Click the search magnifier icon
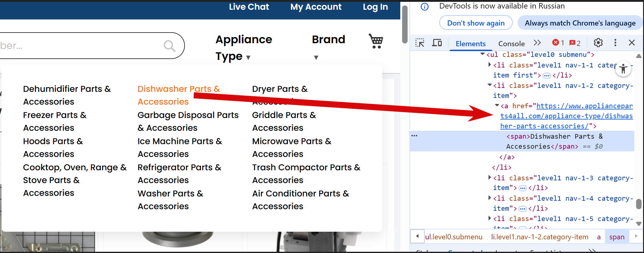Screen dimensions: 644x253 (x=169, y=46)
